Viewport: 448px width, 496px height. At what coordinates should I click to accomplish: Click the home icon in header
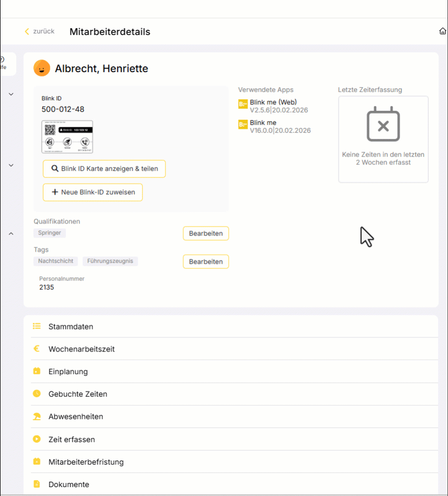point(443,31)
